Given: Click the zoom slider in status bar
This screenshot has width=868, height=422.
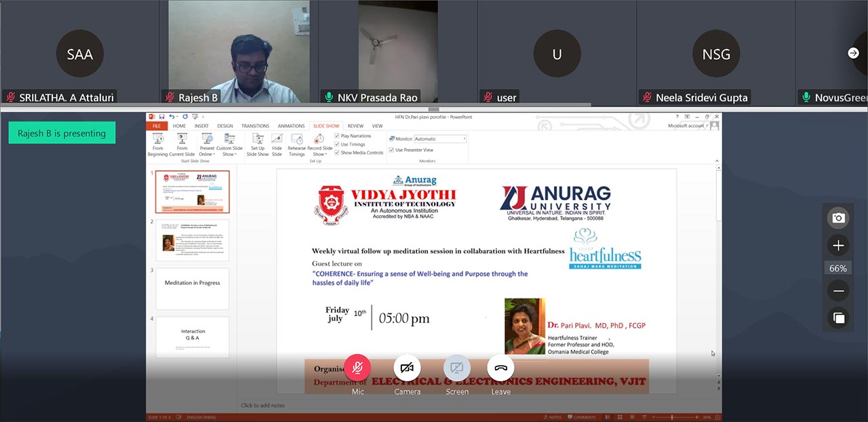Looking at the screenshot, I should point(672,417).
